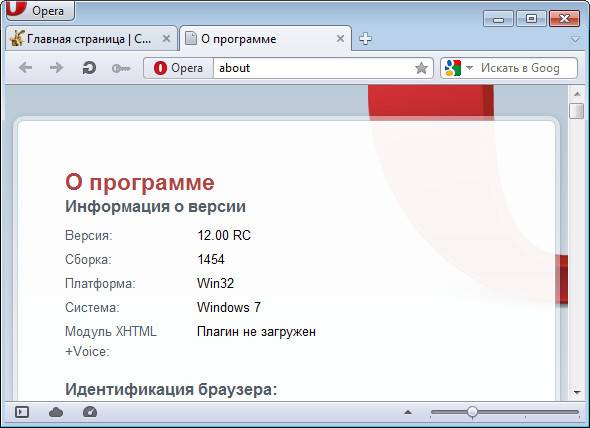
Task: Close the О программе tab
Action: point(340,38)
